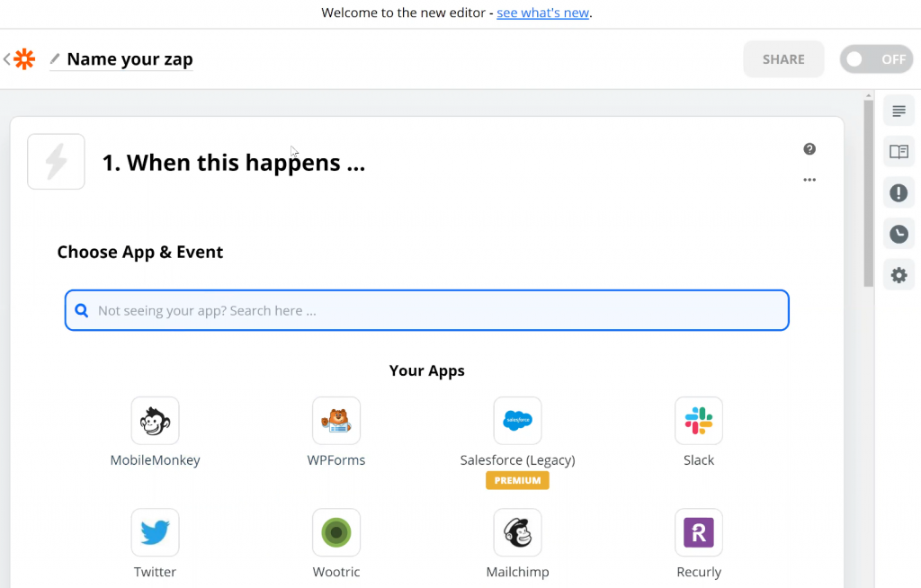921x588 pixels.
Task: Click the Zapier orange asterisk logo
Action: point(24,58)
